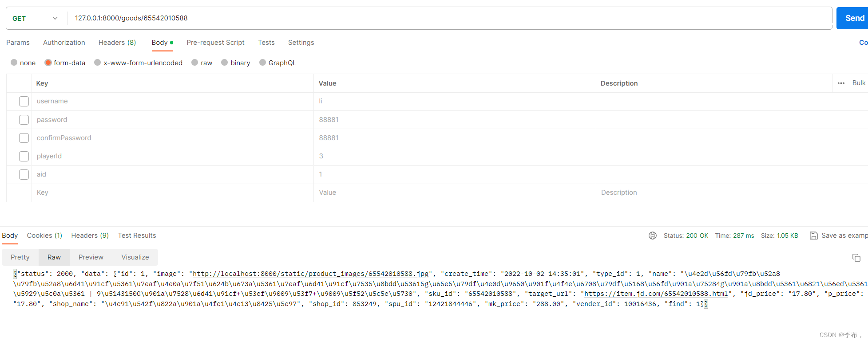Open the Pre-request Script tab
The image size is (868, 342).
tap(215, 43)
